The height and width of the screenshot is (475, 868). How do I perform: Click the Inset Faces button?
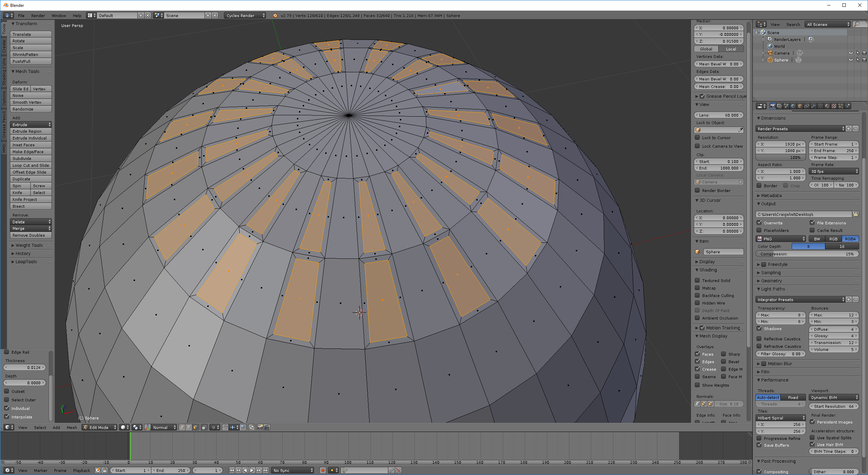(x=31, y=145)
